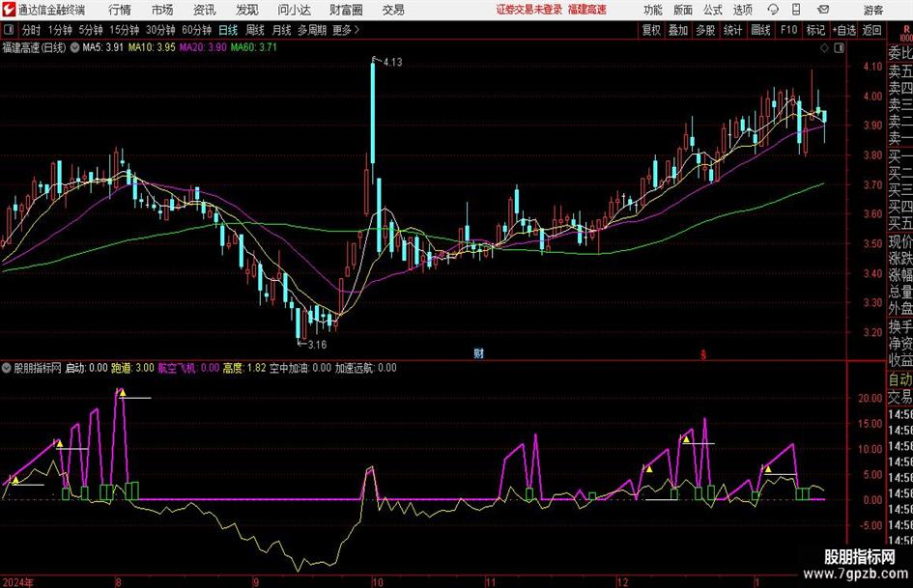
Task: Click the blue 财 event marker
Action: pyautogui.click(x=478, y=353)
